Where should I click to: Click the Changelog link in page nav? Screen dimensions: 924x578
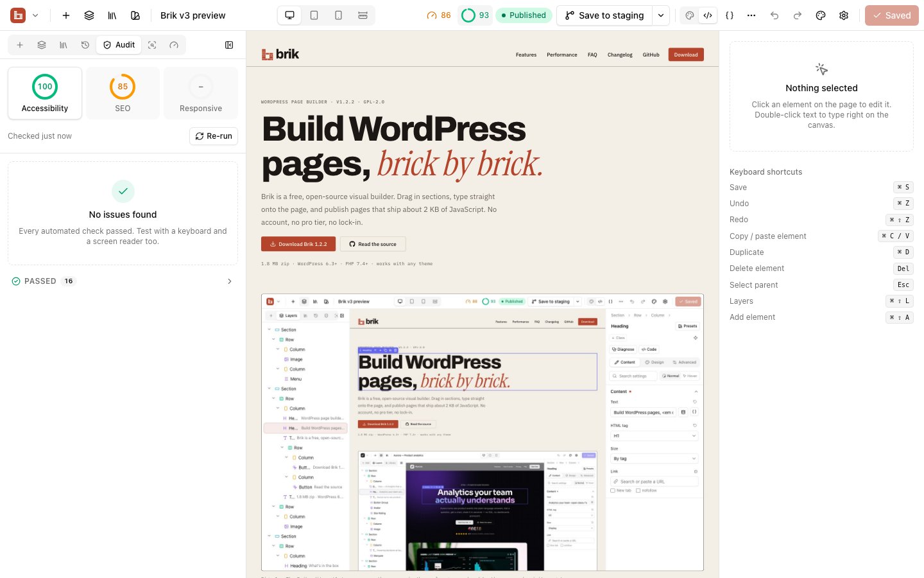620,55
